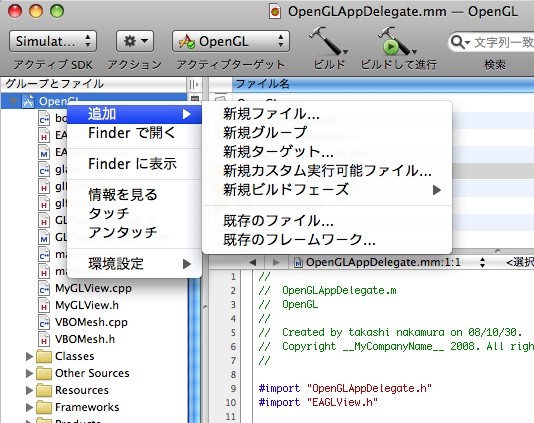Open the Active SDK Simulator popup

[53, 41]
